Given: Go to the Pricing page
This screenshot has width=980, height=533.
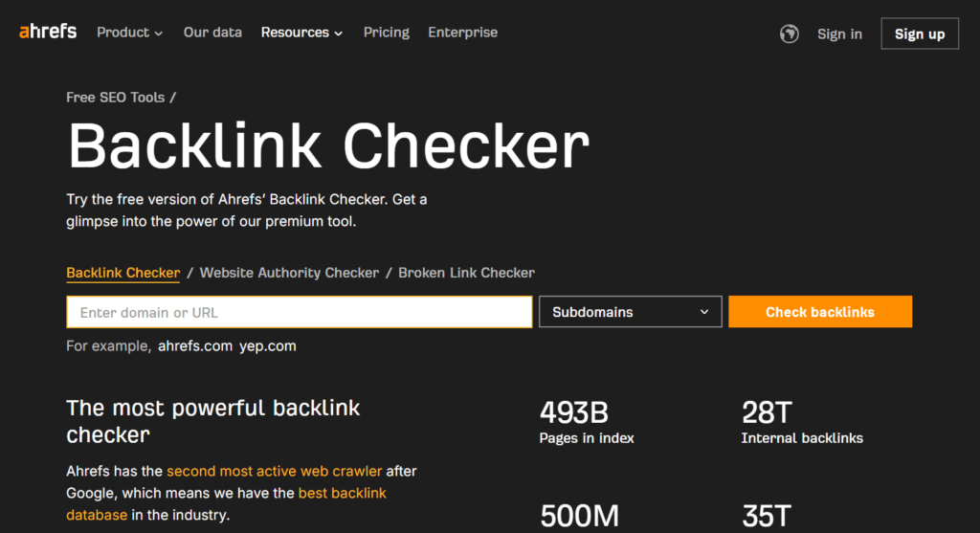Looking at the screenshot, I should click(x=386, y=33).
